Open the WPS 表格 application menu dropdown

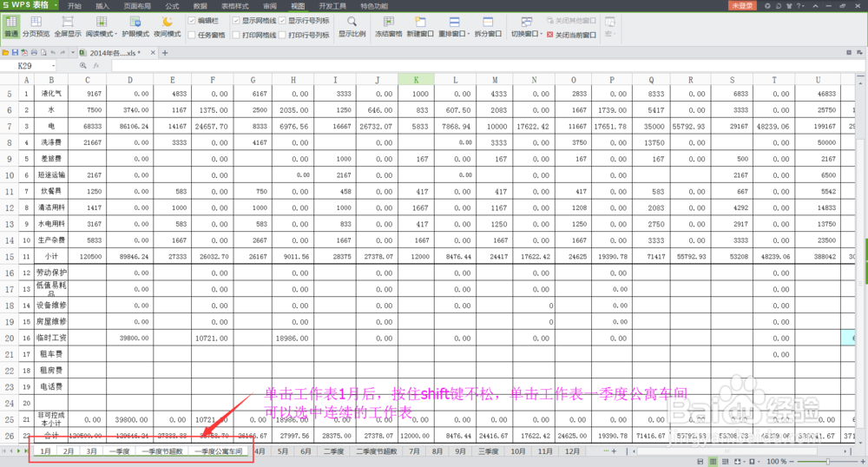click(56, 5)
